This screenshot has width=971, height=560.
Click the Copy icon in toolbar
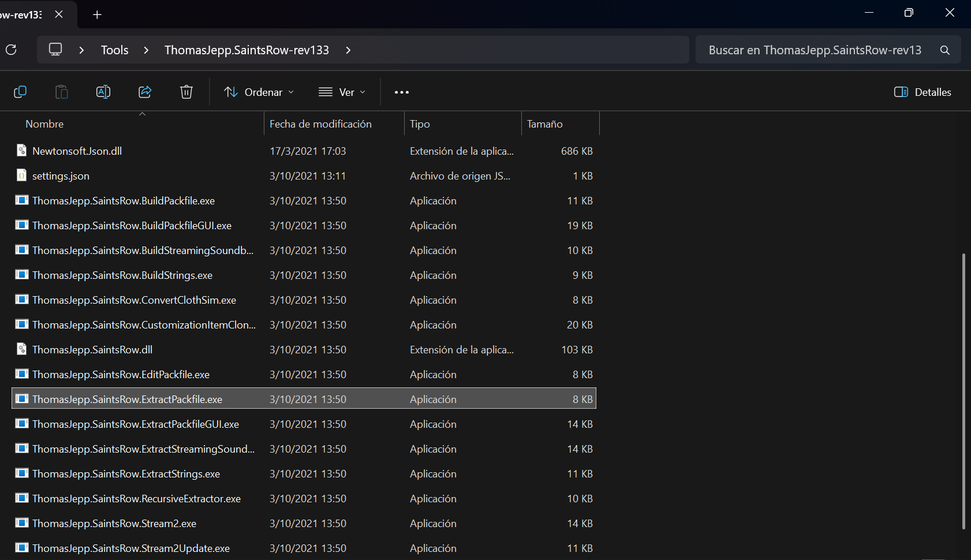click(x=20, y=92)
